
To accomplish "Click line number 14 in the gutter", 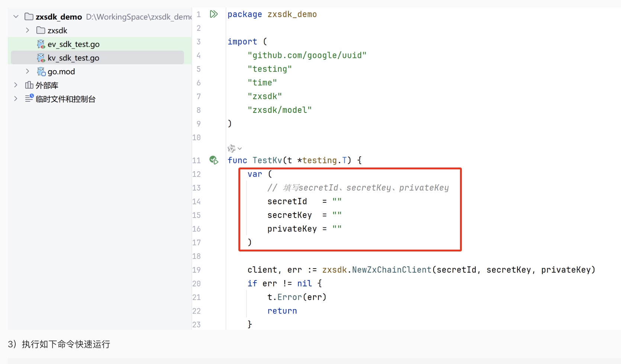I will (x=196, y=201).
